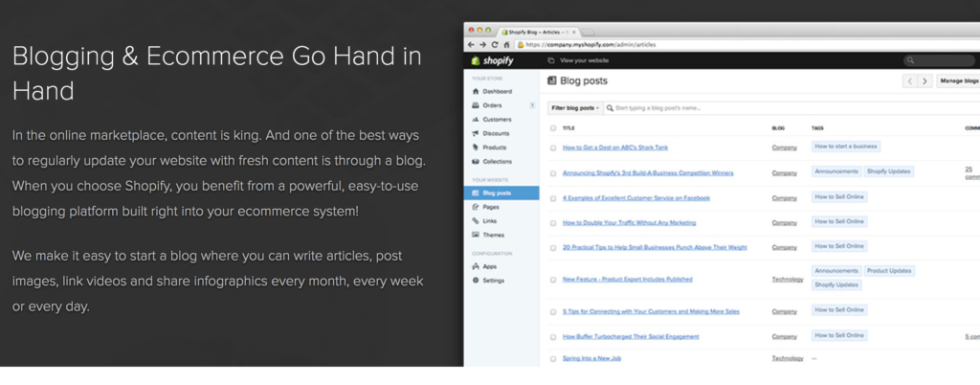Click the Collections icon in the sidebar
980x385 pixels.
click(x=476, y=161)
